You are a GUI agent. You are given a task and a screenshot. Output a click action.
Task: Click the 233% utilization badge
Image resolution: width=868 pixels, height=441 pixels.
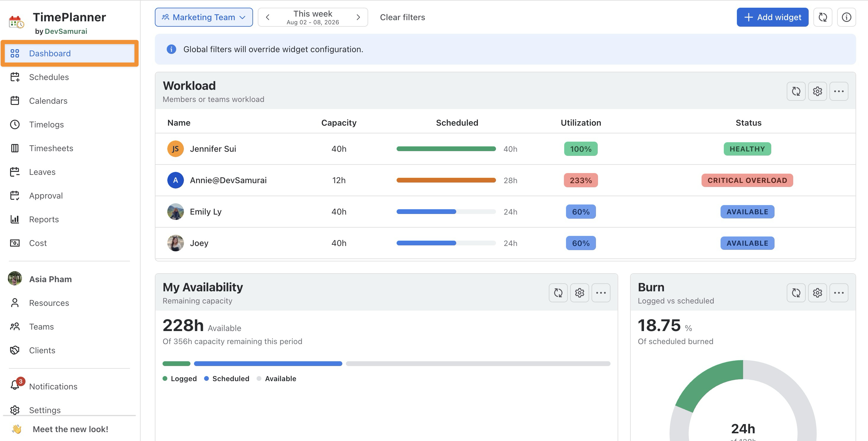pos(581,180)
